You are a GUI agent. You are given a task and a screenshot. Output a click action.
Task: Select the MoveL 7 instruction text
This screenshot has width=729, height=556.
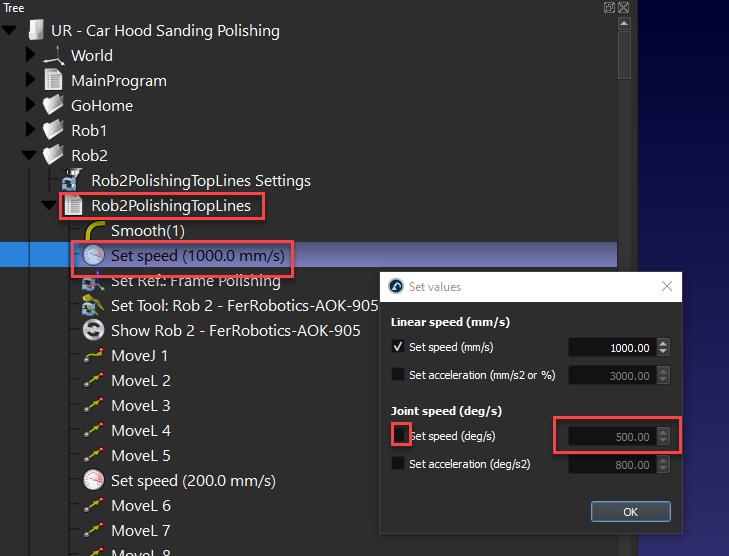point(141,530)
